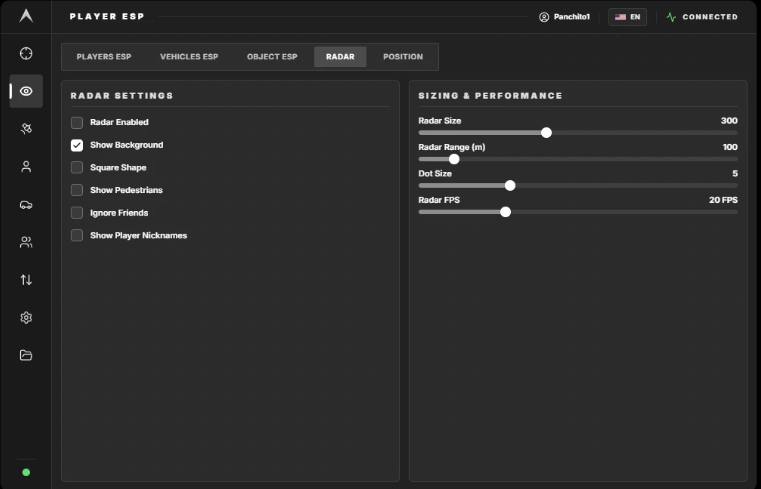Click the app logo at top left
761x489 pixels.
[26, 16]
